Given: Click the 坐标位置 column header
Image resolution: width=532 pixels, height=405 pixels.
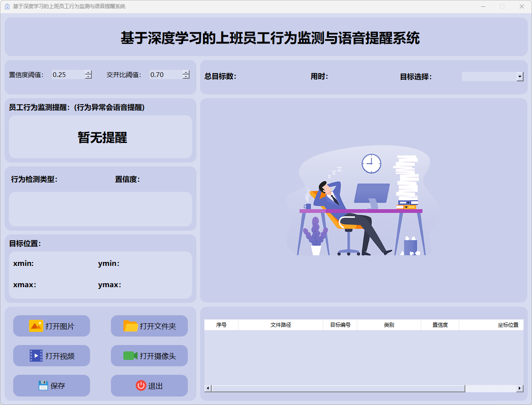Looking at the screenshot, I should [x=492, y=325].
